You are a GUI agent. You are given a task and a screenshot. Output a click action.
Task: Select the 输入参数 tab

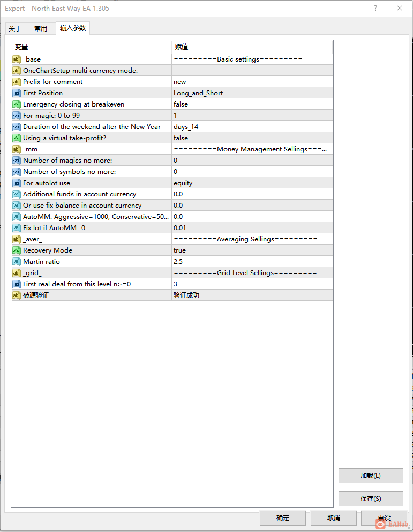pos(73,28)
